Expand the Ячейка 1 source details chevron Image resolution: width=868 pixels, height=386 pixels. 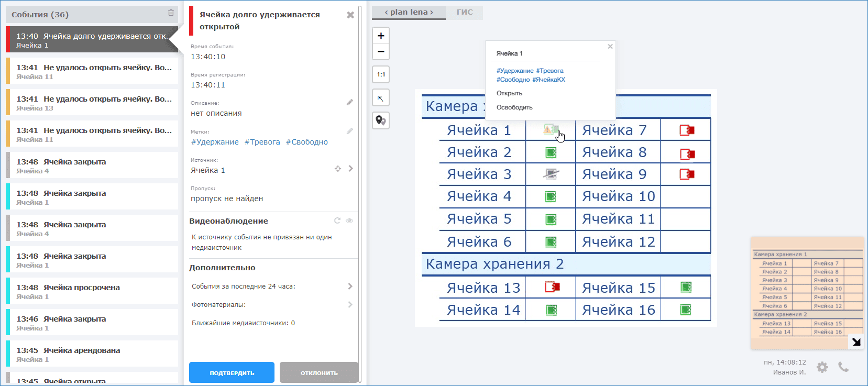350,169
